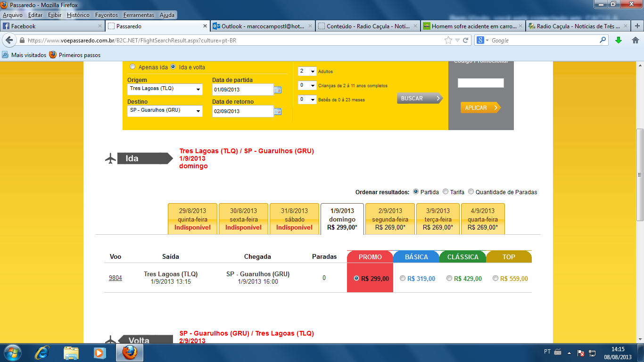Select the Apenas ida radio button
This screenshot has width=644, height=362.
(x=132, y=67)
